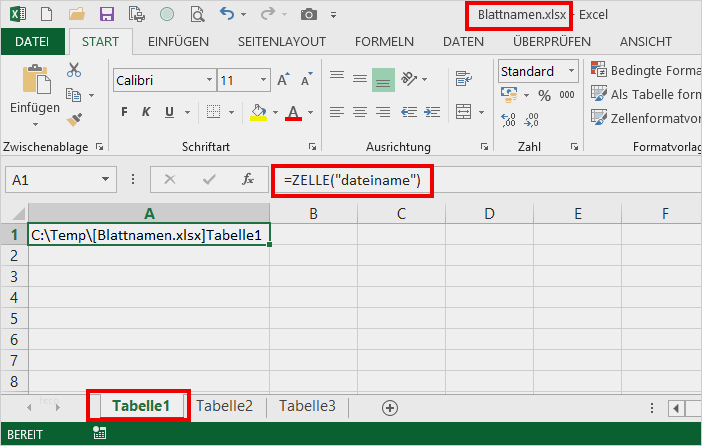Open the FORMELN ribbon tab
Screen dimensions: 702x446
coord(384,41)
